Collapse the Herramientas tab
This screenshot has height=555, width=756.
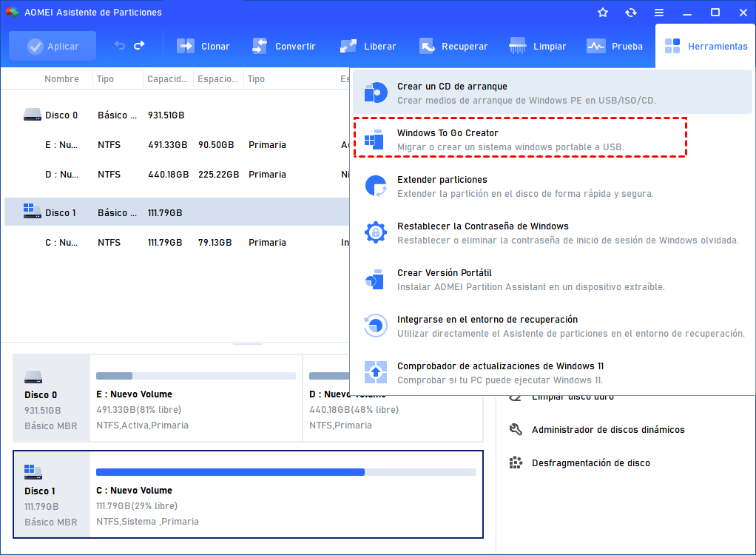click(x=706, y=47)
